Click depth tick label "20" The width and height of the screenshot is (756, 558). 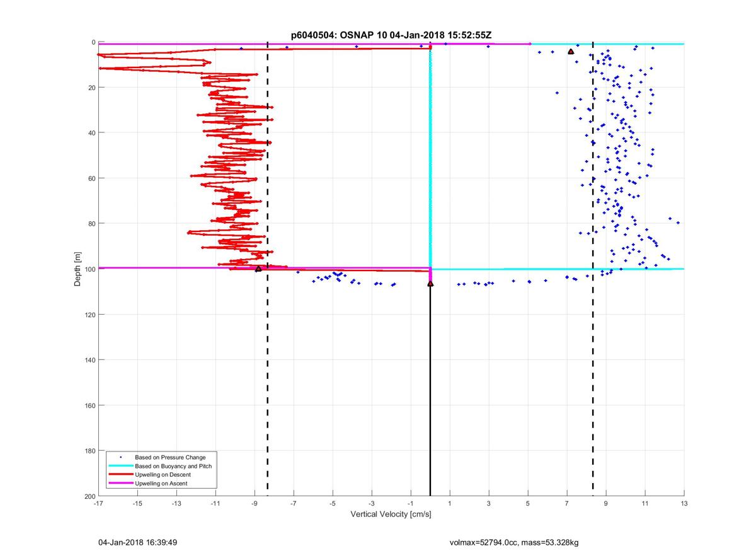coord(91,88)
